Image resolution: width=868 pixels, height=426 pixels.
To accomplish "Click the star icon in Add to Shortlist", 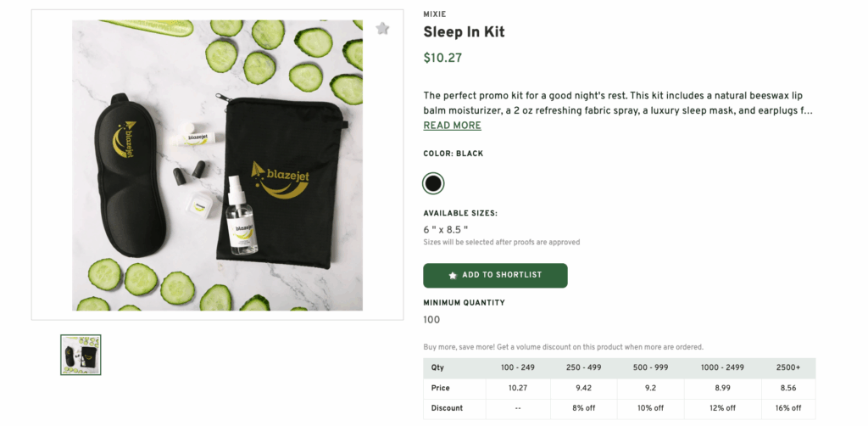I will pyautogui.click(x=453, y=276).
